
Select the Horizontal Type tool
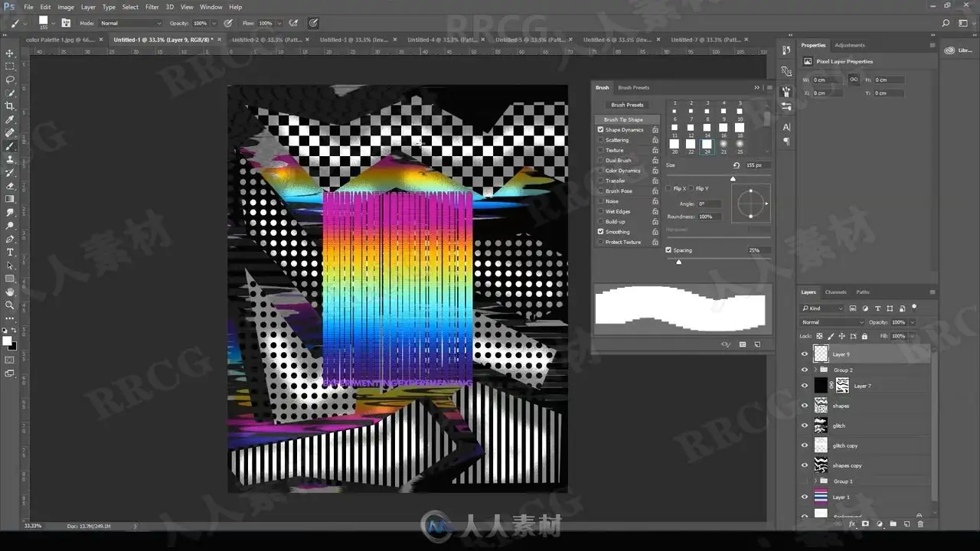10,252
